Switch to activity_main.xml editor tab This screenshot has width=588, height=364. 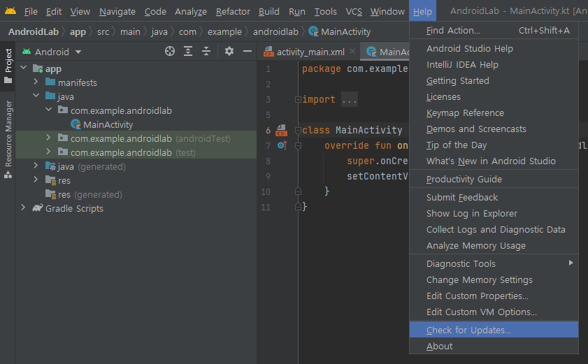[x=310, y=52]
